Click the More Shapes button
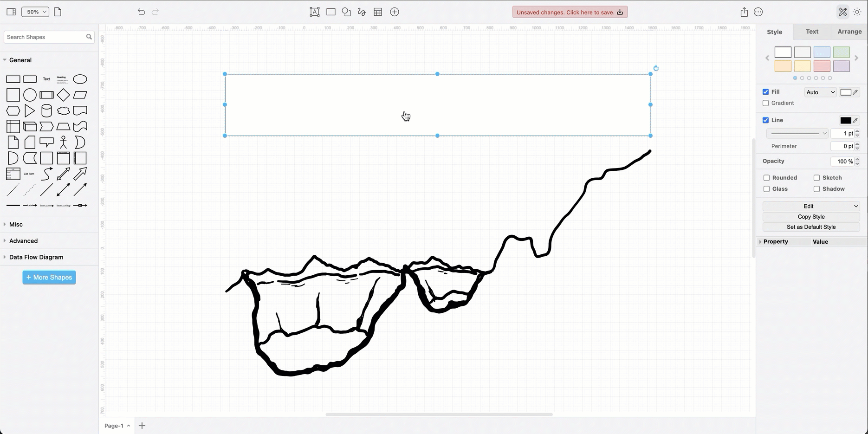 (x=49, y=277)
